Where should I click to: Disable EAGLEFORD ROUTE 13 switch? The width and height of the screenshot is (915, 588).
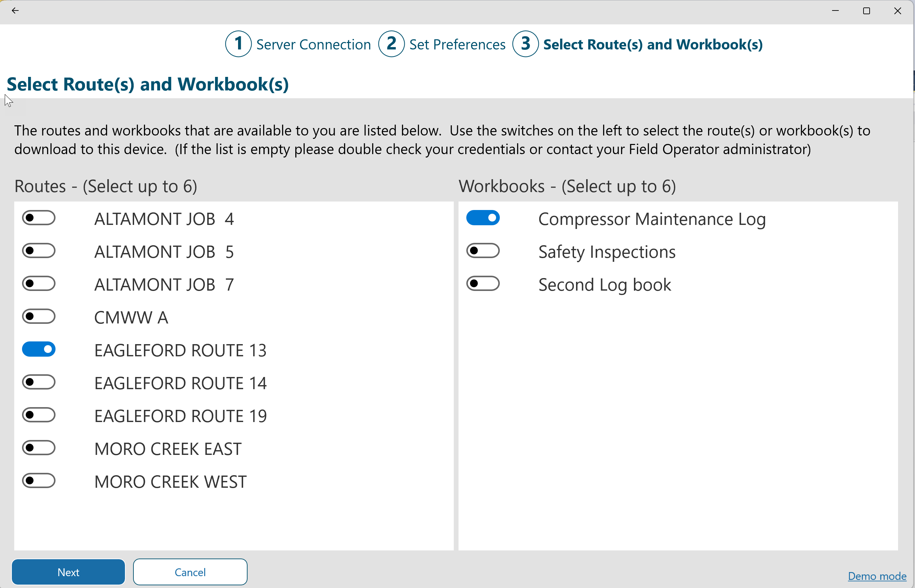39,349
